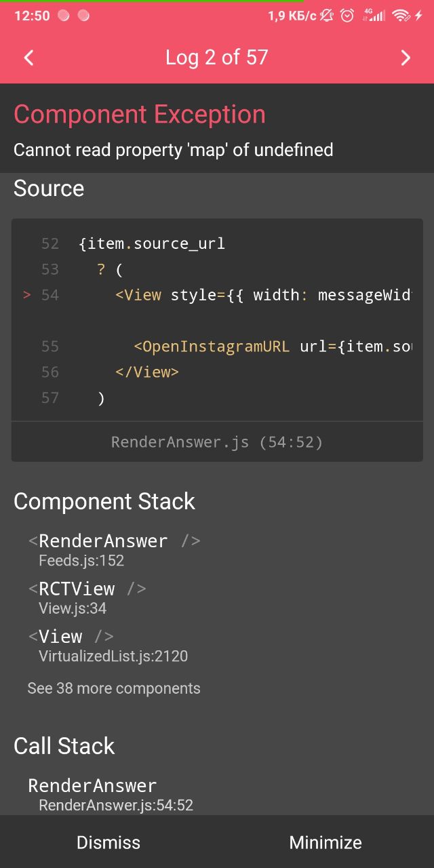Tap the red recording dot in status bar
This screenshot has height=868, width=434.
click(x=64, y=16)
